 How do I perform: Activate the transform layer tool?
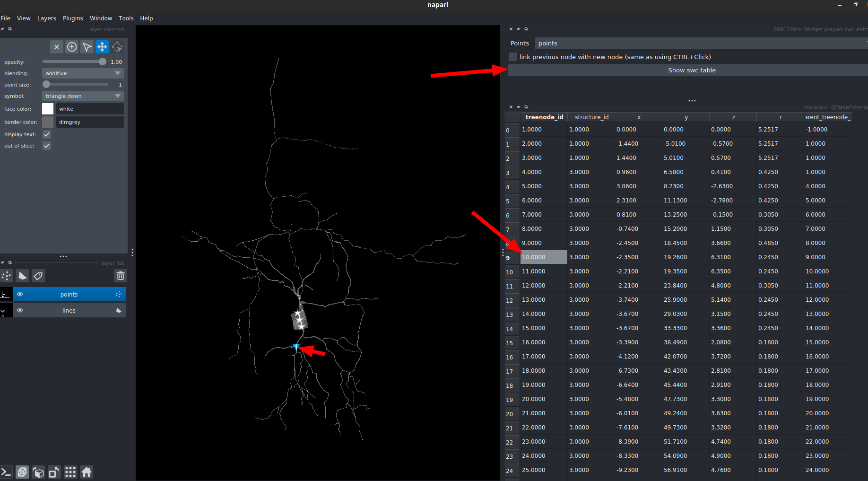pos(117,47)
